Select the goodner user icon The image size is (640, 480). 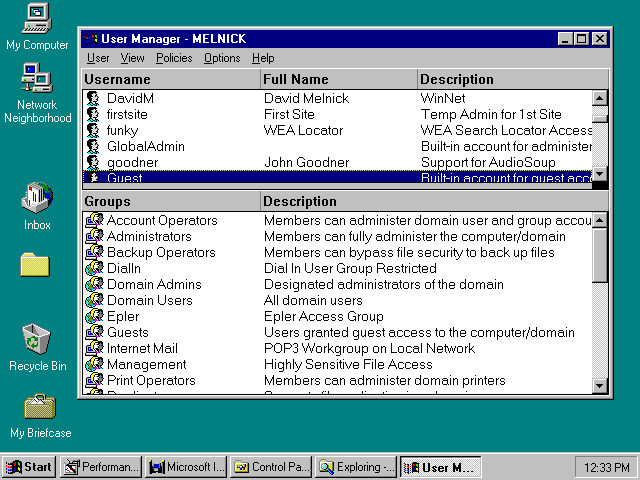[93, 162]
